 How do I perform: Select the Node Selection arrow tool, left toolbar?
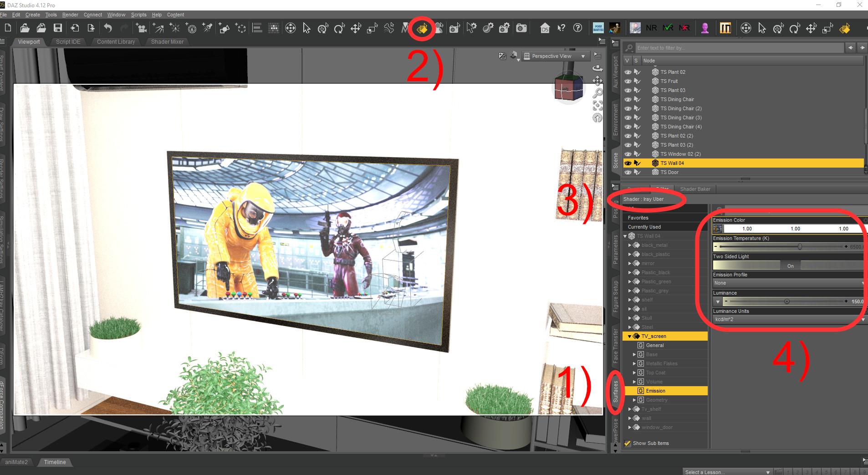[x=306, y=28]
